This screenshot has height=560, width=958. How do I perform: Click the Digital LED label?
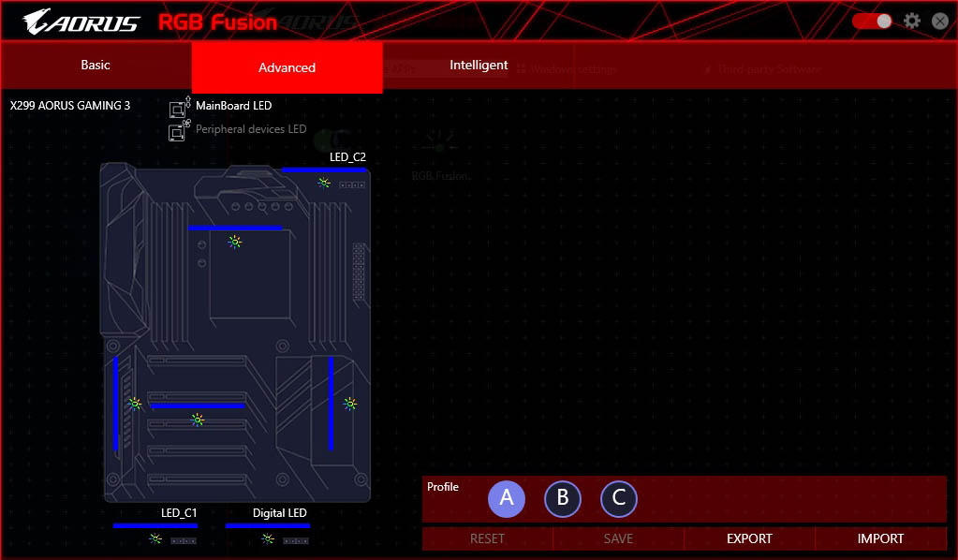[280, 513]
